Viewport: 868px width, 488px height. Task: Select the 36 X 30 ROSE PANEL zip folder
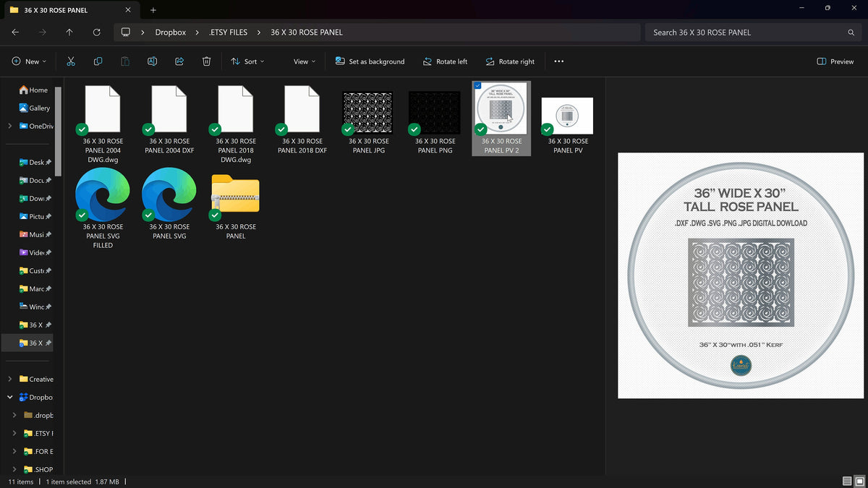click(236, 206)
